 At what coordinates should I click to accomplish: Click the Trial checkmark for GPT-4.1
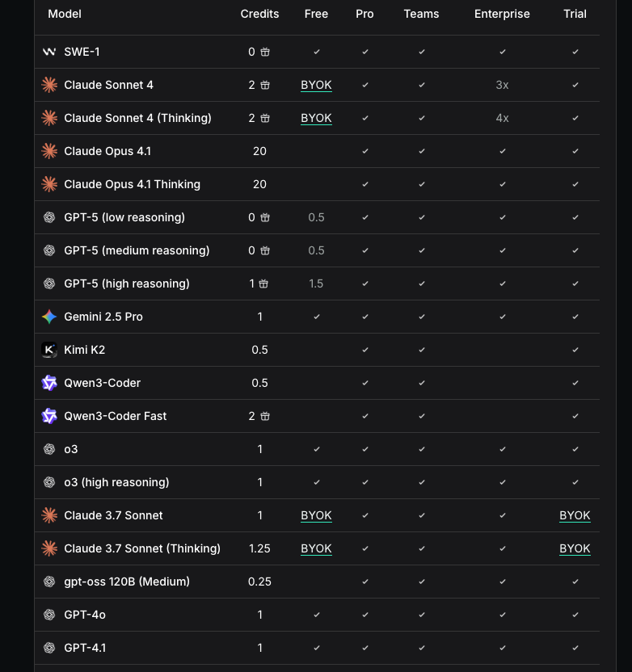coord(575,648)
